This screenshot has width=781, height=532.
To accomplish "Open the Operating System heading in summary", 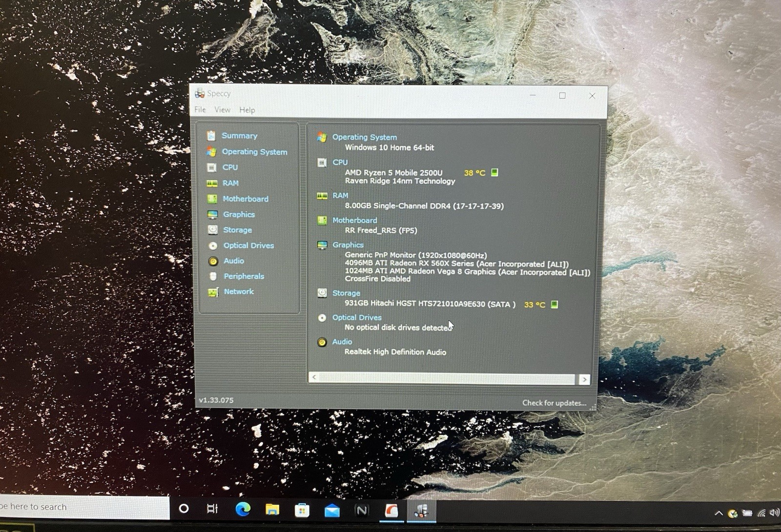I will point(365,137).
